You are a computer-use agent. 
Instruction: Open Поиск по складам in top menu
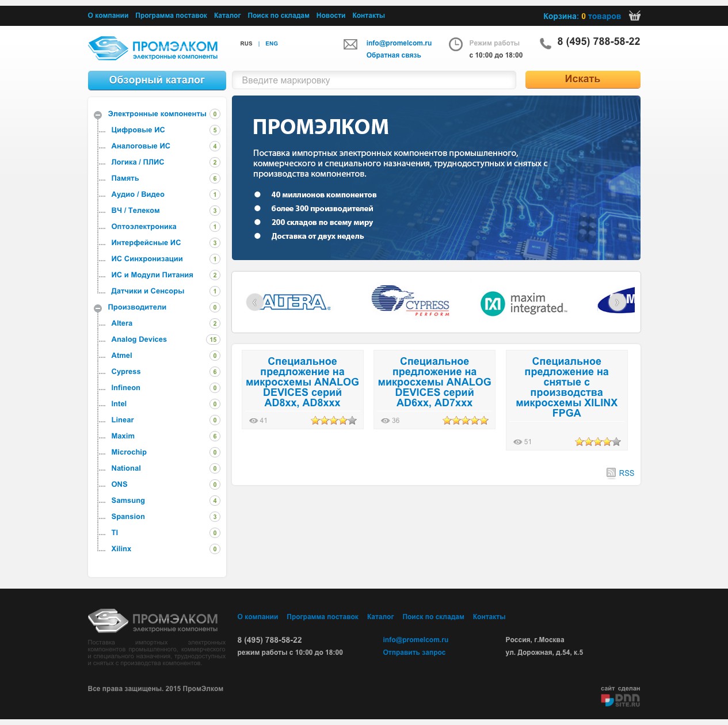pyautogui.click(x=279, y=16)
